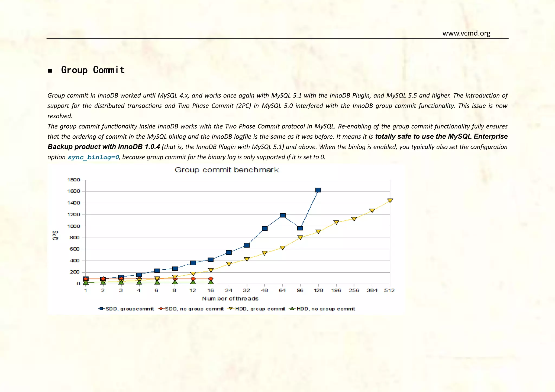Click the QPS y-axis label

pyautogui.click(x=55, y=235)
